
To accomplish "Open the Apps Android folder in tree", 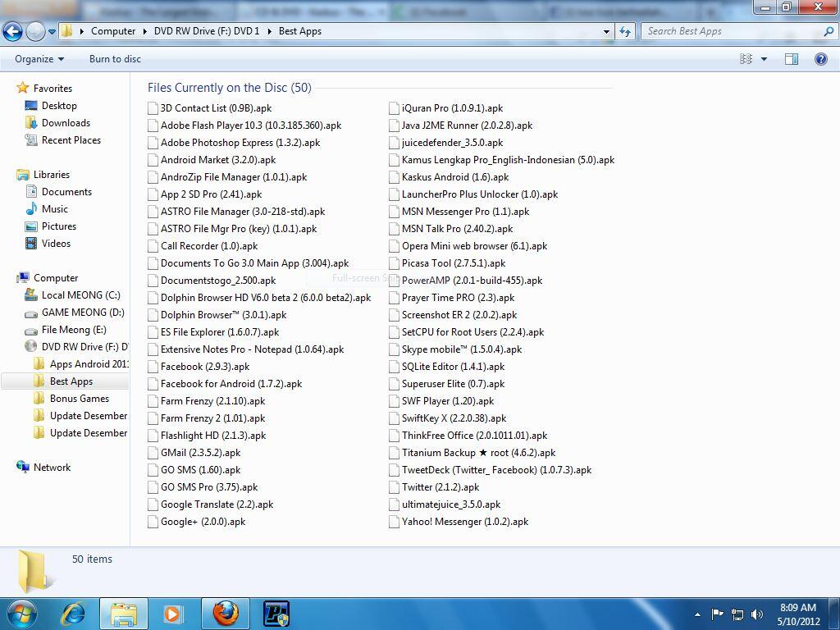I will point(89,363).
